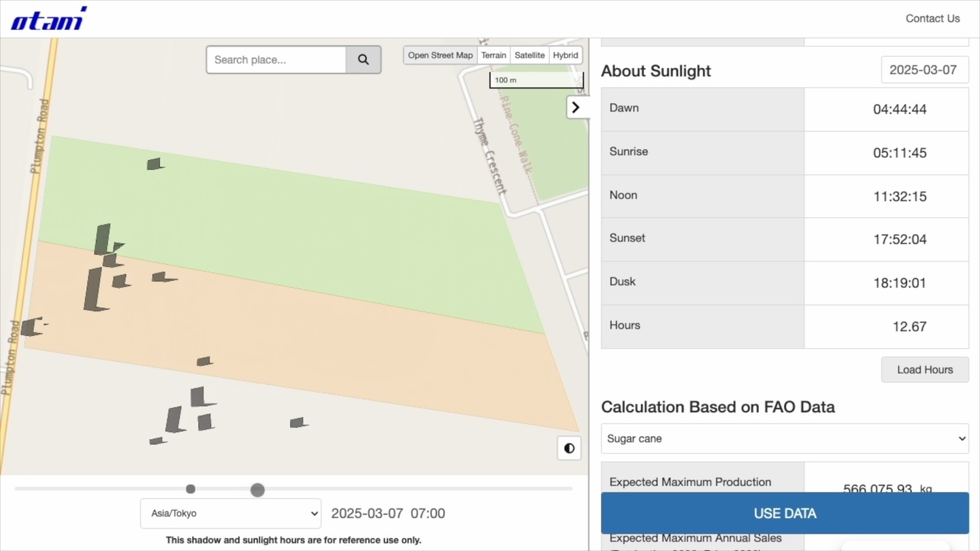The image size is (980, 551).
Task: Toggle the map contrast half-circle icon
Action: coord(569,448)
